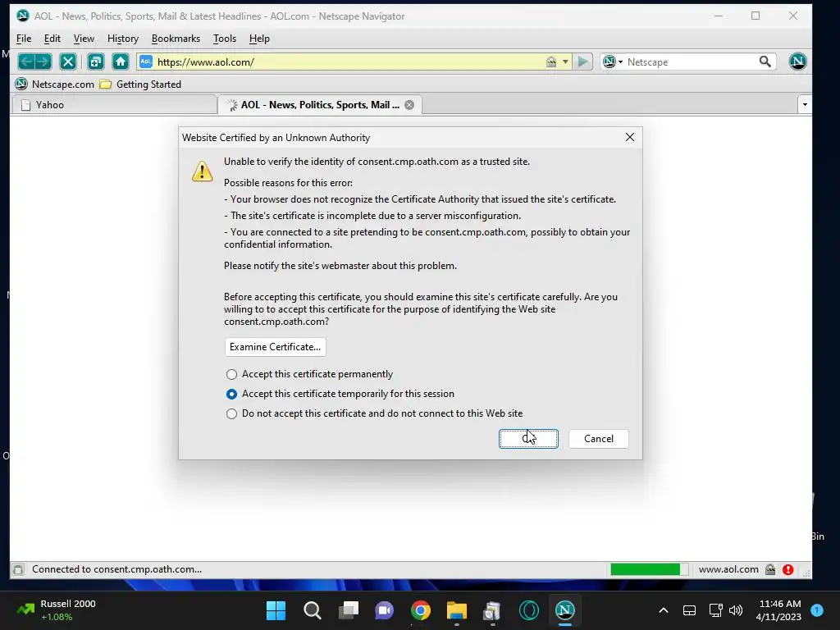Image resolution: width=840 pixels, height=630 pixels.
Task: Click the new tab toolbar icon
Action: click(x=96, y=62)
